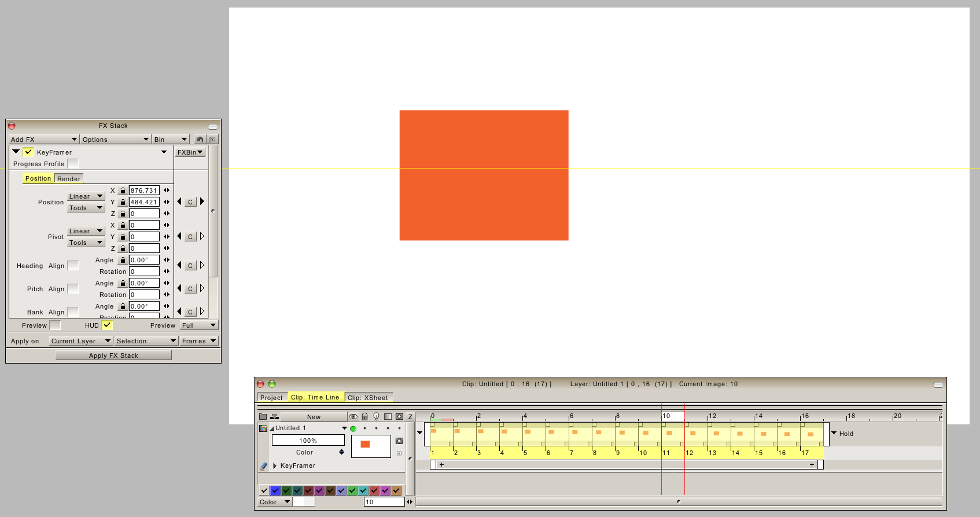Lock the Pitch Angle value
The image size is (980, 517).
pyautogui.click(x=123, y=283)
